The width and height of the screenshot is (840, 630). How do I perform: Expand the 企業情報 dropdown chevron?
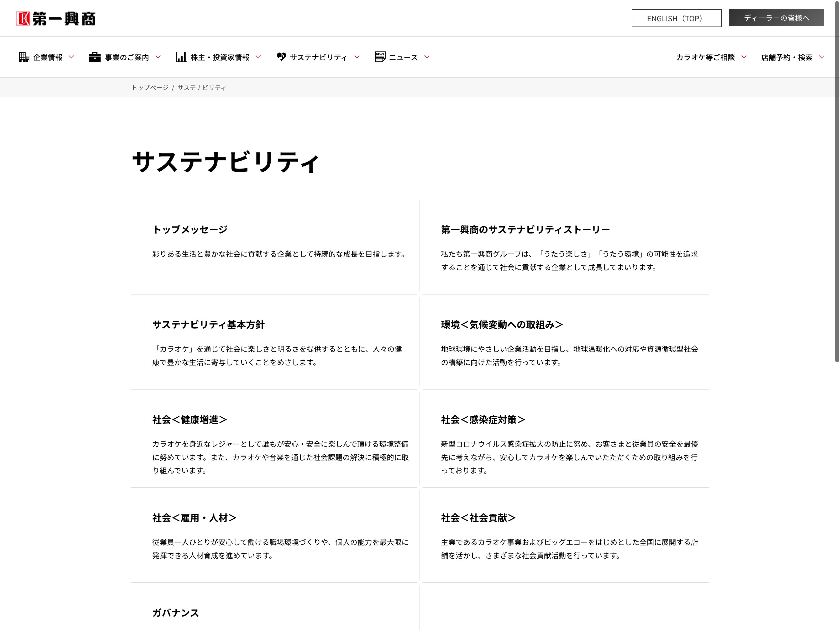click(x=71, y=57)
